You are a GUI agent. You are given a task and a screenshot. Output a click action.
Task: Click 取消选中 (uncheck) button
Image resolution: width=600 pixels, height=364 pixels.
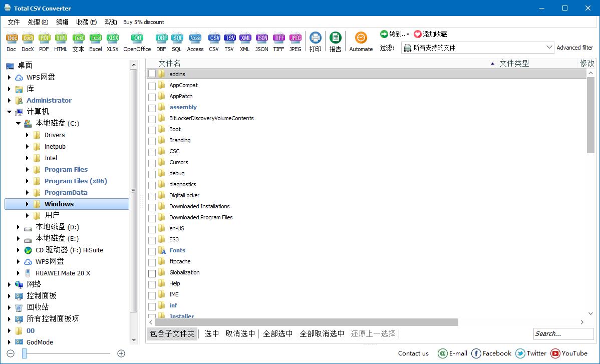(x=240, y=334)
